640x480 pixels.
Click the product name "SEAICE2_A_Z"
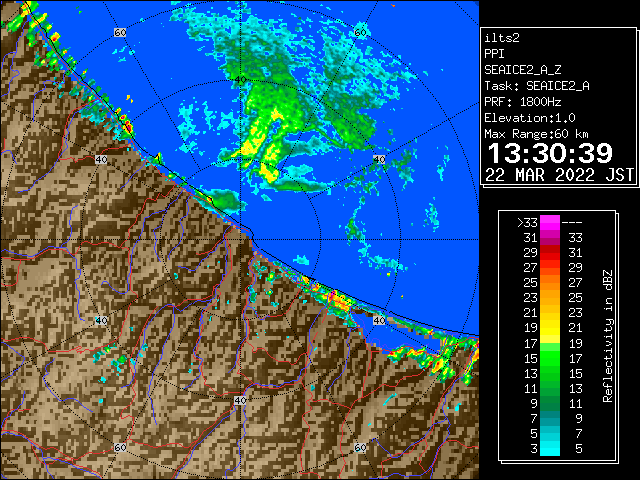[522, 70]
